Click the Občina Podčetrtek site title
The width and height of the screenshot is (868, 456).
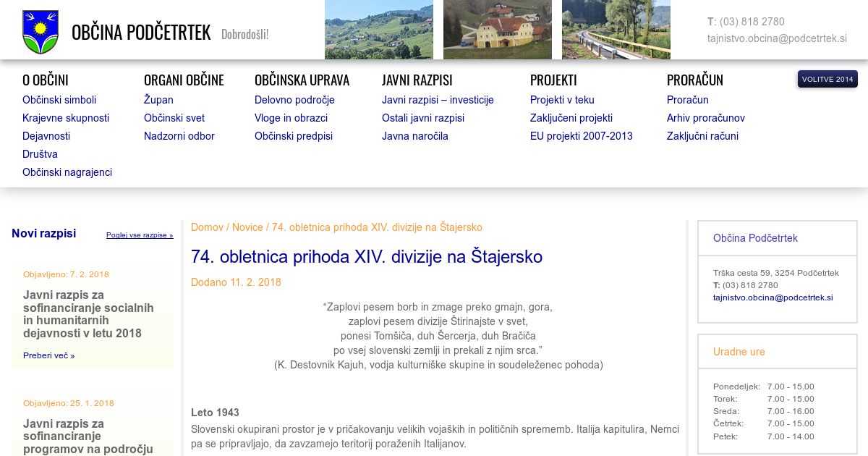[x=141, y=33]
